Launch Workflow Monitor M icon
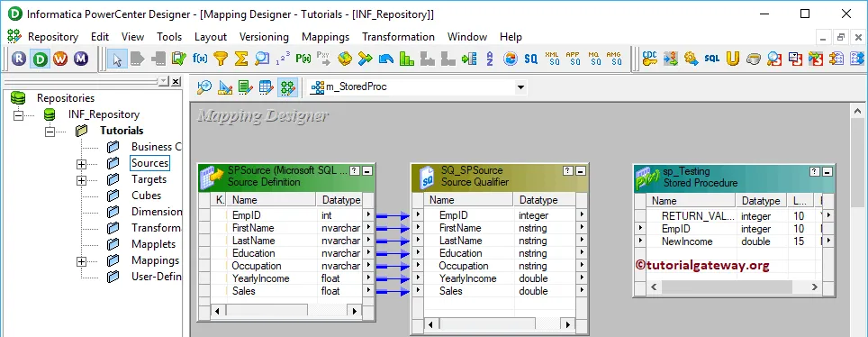The image size is (868, 337). click(x=81, y=59)
